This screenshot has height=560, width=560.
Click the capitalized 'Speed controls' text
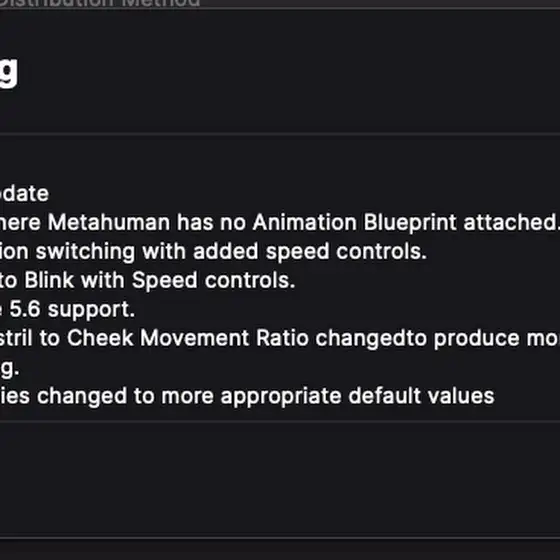point(213,280)
